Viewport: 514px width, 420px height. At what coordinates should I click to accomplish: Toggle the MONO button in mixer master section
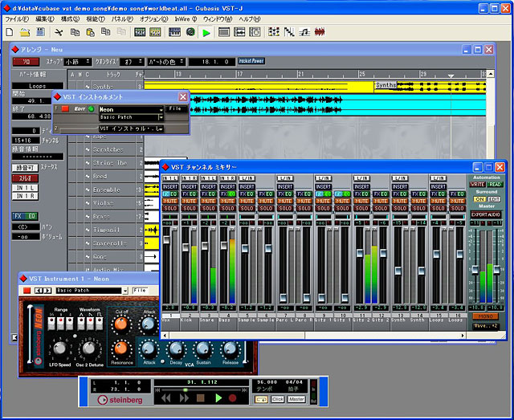tap(485, 316)
